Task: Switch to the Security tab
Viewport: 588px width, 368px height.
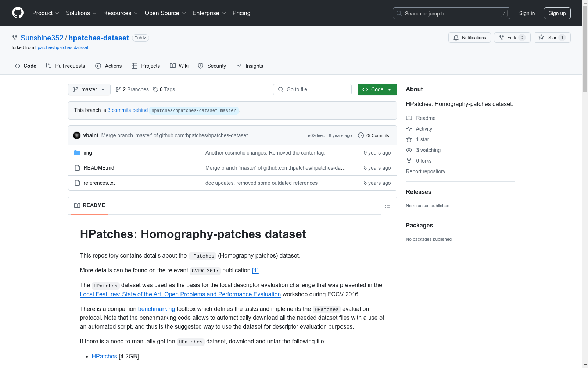Action: pos(212,66)
